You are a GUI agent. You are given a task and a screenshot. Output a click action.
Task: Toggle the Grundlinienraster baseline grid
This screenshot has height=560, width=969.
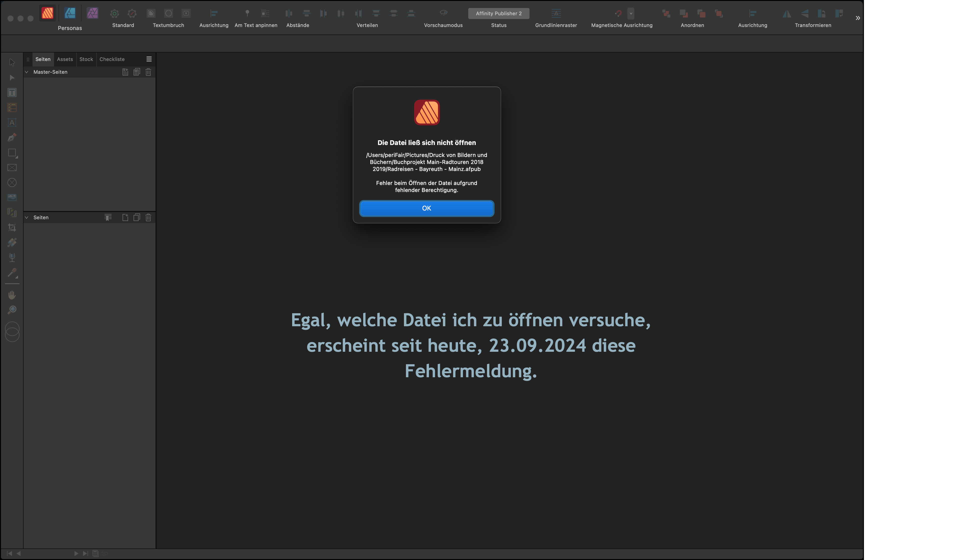click(556, 13)
